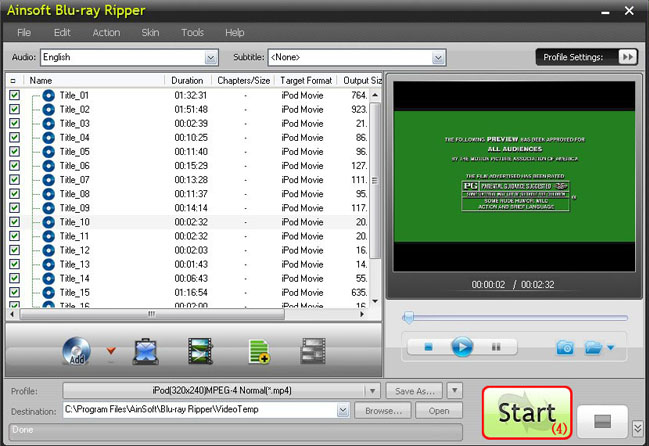
Task: Open the snapshot folder icon
Action: 593,347
